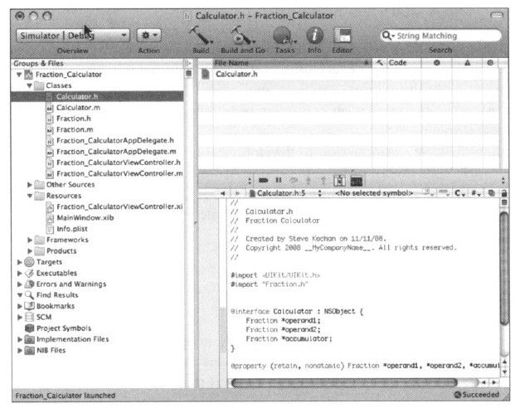This screenshot has width=515, height=408.
Task: Expand the Errors and Warnings group
Action: [19, 284]
